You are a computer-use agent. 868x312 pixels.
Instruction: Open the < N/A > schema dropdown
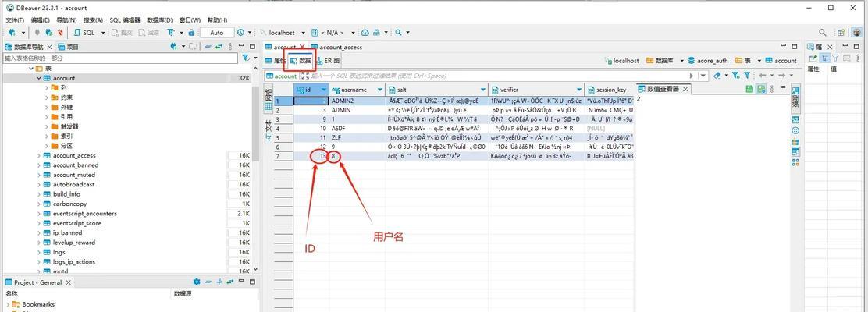point(353,33)
